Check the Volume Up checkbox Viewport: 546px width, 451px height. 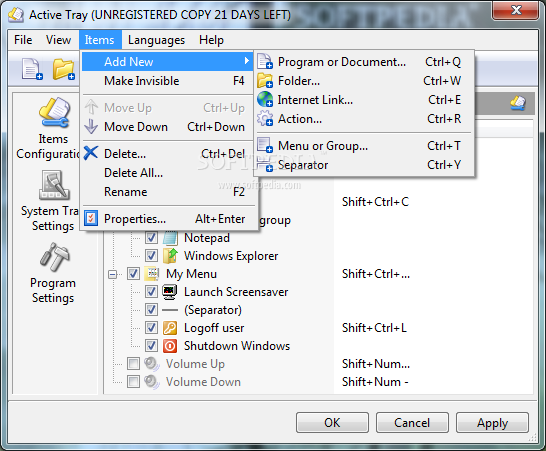(133, 364)
